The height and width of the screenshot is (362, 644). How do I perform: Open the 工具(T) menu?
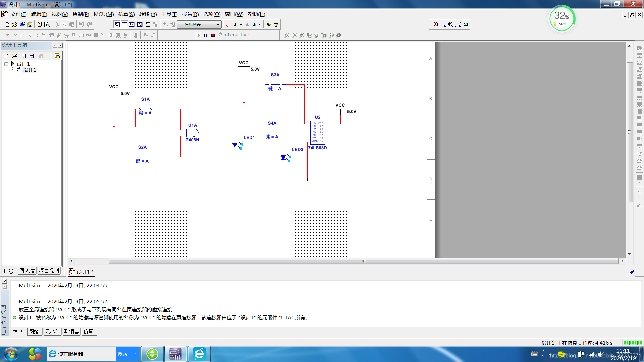[169, 14]
